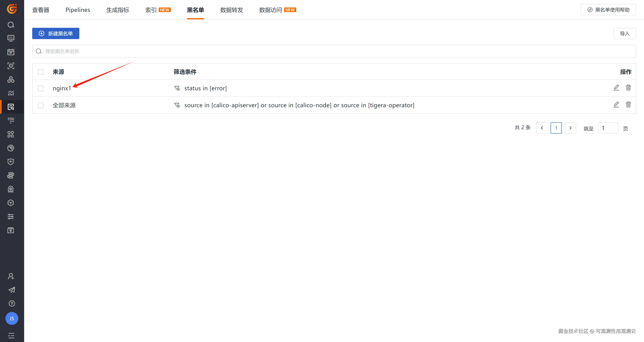Click trash icon for the 全部来源 row
Screen dimensions: 644x342
click(628, 105)
